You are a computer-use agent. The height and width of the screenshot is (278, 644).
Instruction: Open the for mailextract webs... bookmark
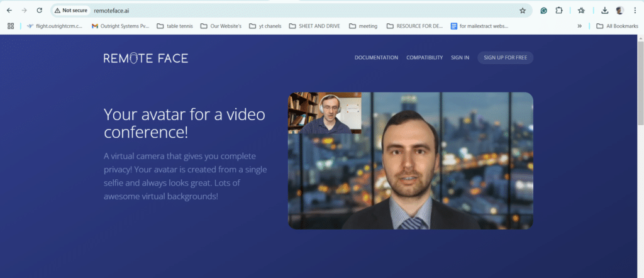[x=480, y=26]
